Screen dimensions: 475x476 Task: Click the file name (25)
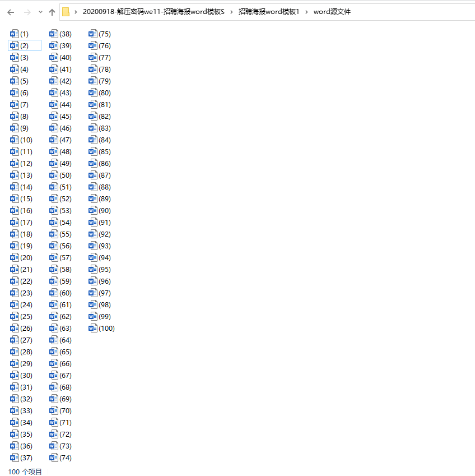point(26,316)
